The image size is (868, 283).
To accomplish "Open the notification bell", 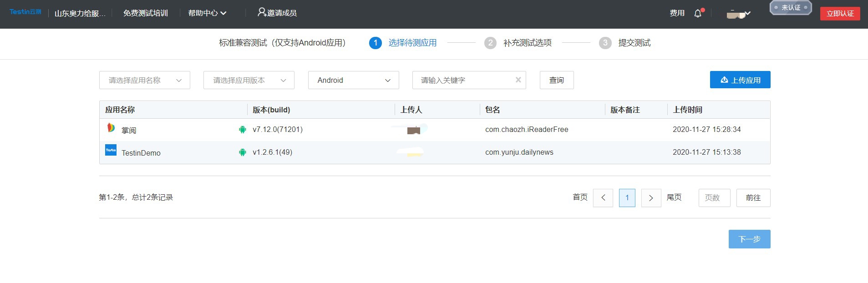I will 698,13.
